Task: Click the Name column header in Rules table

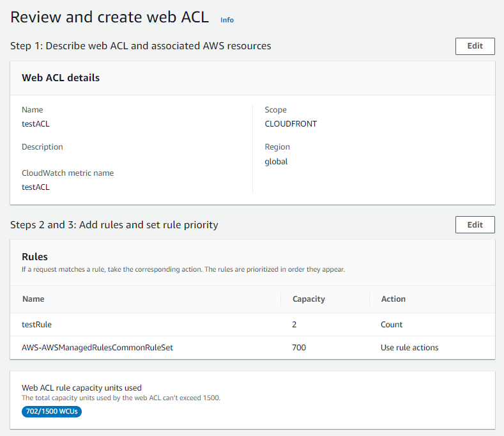Action: [x=33, y=299]
